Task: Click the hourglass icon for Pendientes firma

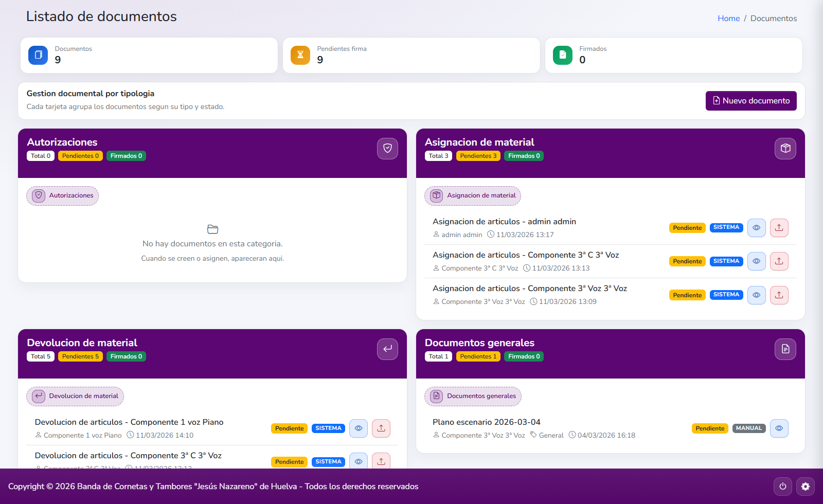Action: [300, 55]
